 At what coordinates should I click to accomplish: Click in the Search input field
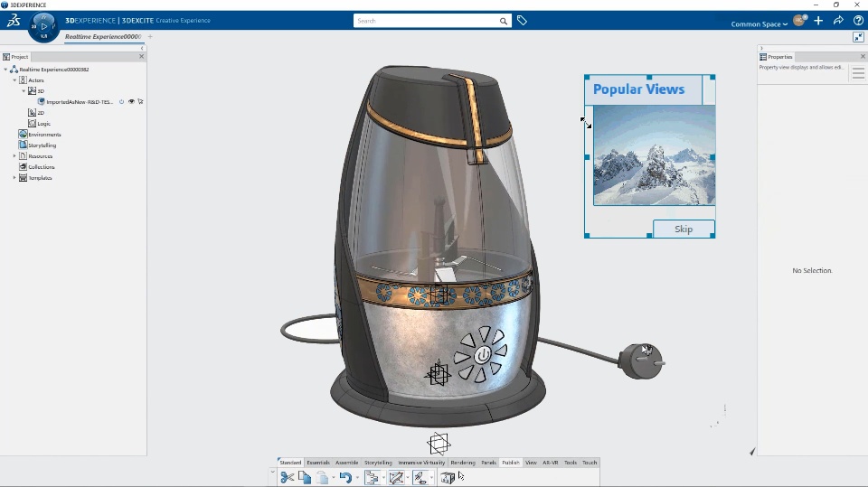point(426,21)
